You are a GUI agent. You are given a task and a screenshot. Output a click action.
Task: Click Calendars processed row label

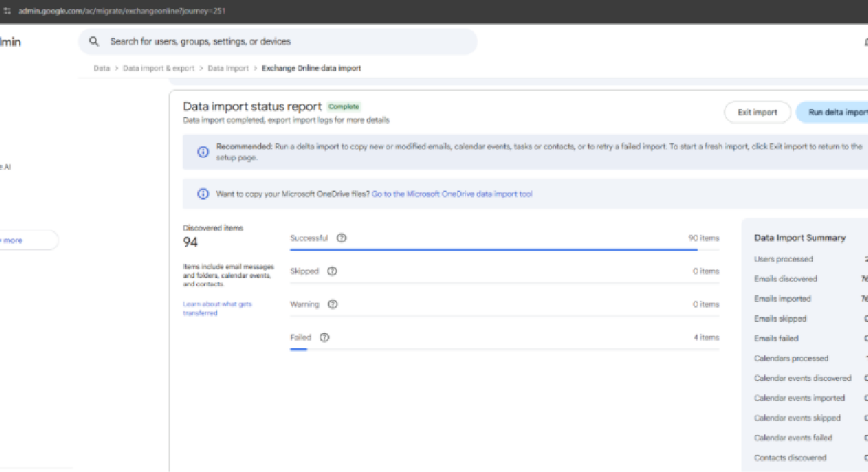click(x=791, y=358)
